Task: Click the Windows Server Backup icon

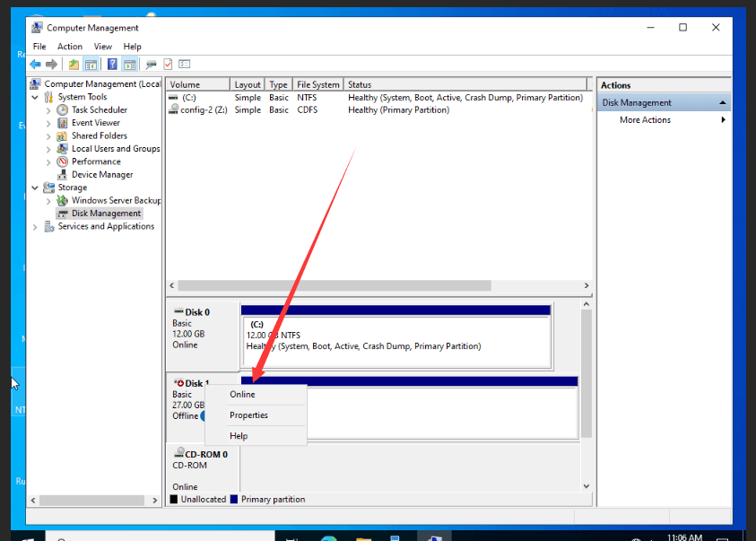Action: 62,200
